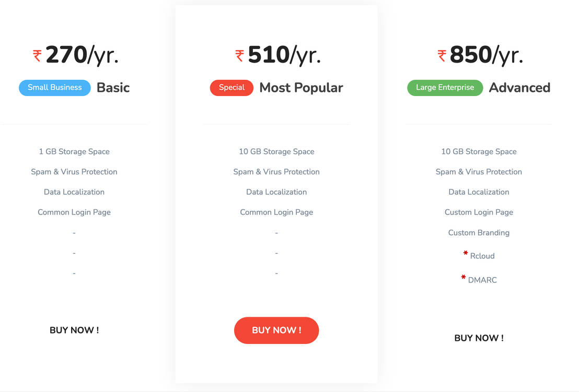Click BUY NOW under the Advanced plan
Viewport: 579px width, 392px height.
(479, 338)
